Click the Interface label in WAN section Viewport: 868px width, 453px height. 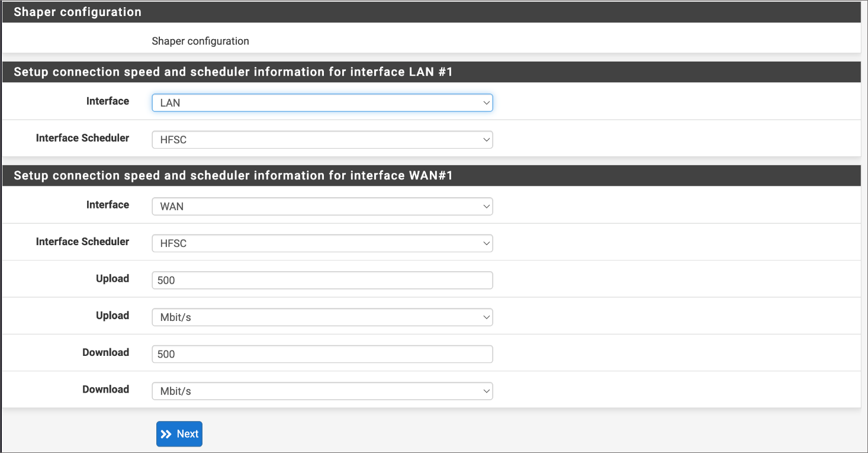(x=107, y=205)
